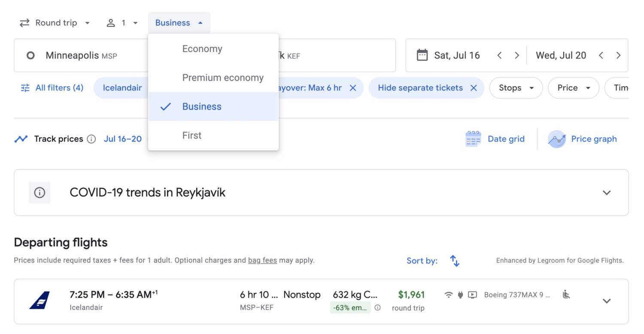The height and width of the screenshot is (334, 644).
Task: Click the $1,961 round trip price
Action: click(411, 294)
